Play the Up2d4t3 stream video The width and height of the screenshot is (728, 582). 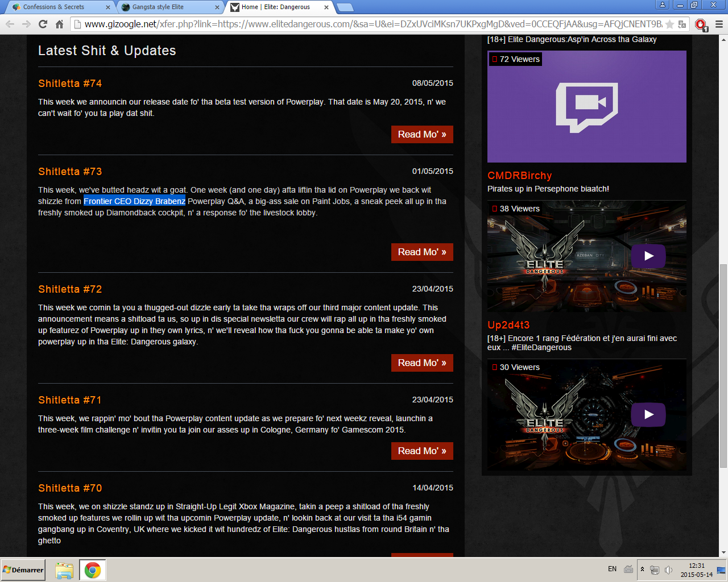pyautogui.click(x=648, y=414)
